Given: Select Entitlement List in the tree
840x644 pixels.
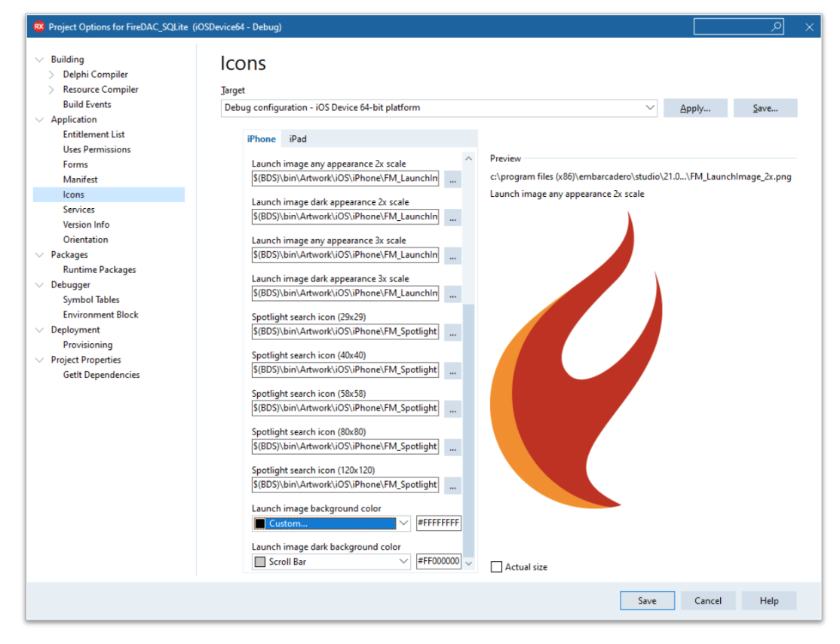Looking at the screenshot, I should 94,134.
